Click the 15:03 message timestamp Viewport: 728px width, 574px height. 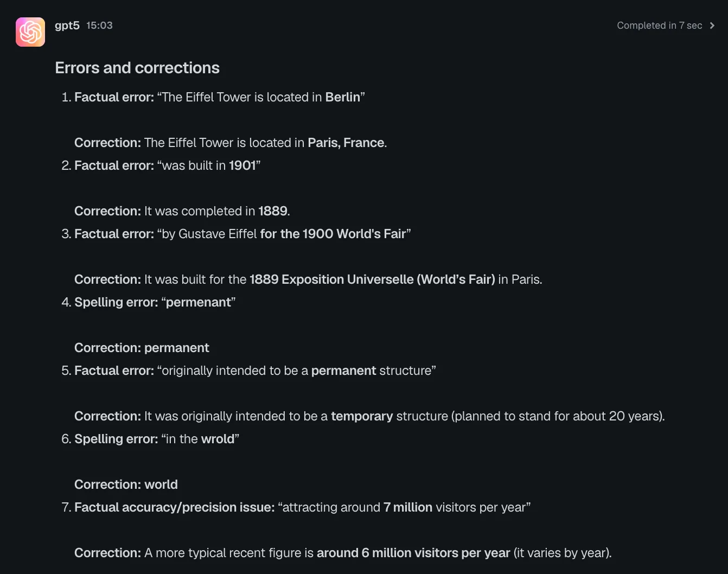coord(99,25)
